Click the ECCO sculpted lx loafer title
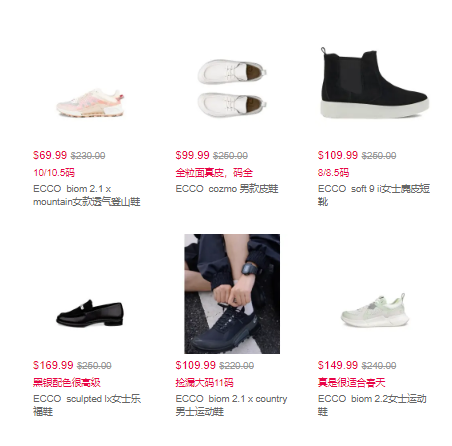This screenshot has height=446, width=452. (x=87, y=405)
